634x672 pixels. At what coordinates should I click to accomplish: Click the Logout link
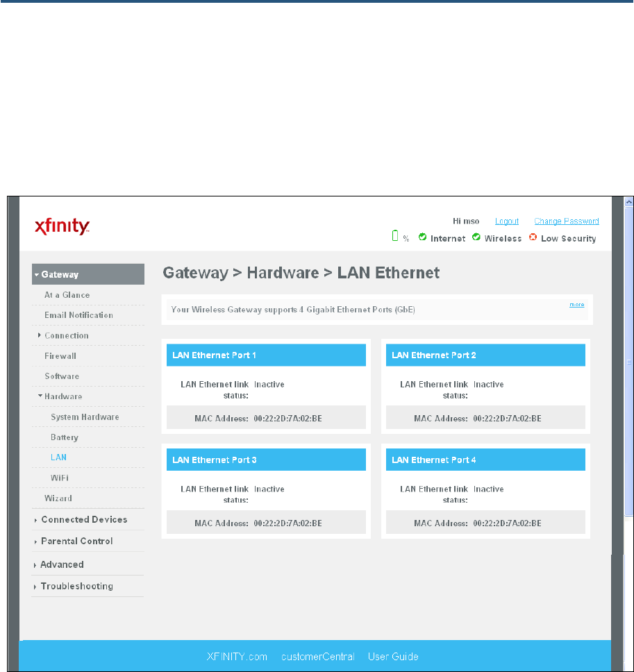[x=507, y=221]
